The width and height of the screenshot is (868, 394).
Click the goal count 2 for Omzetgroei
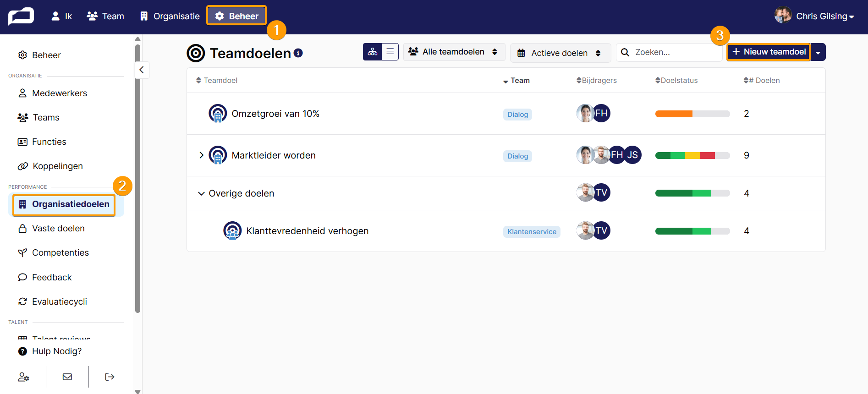(x=747, y=114)
